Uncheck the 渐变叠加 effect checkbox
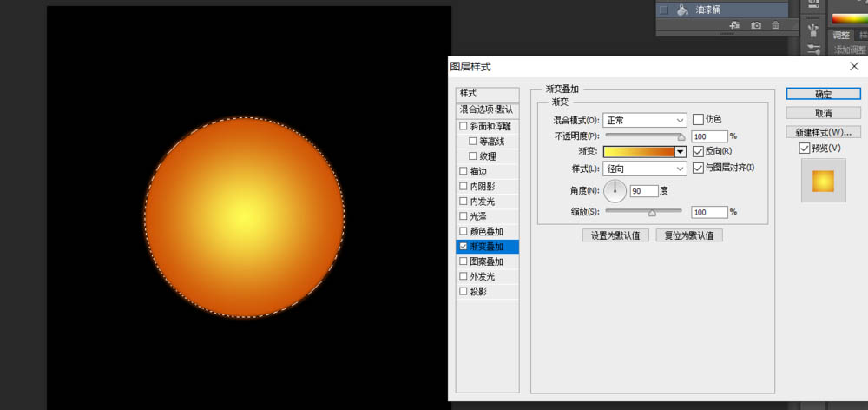868x410 pixels. (x=464, y=247)
